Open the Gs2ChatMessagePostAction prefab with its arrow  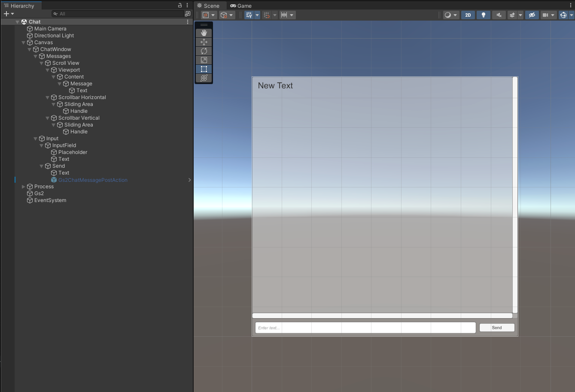189,180
